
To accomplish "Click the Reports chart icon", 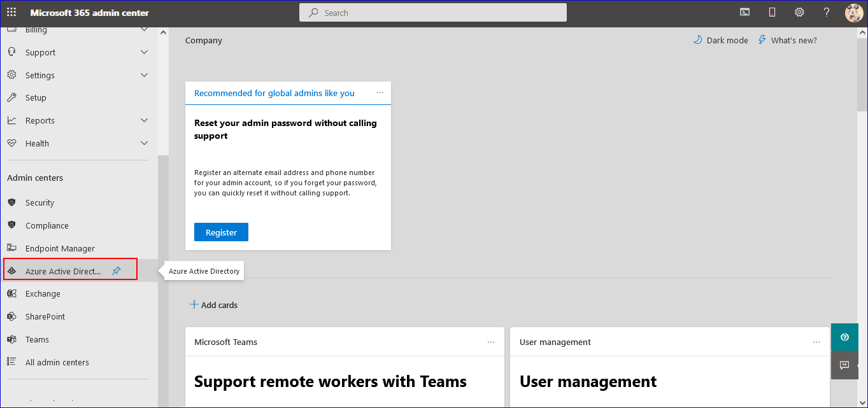I will pos(11,120).
